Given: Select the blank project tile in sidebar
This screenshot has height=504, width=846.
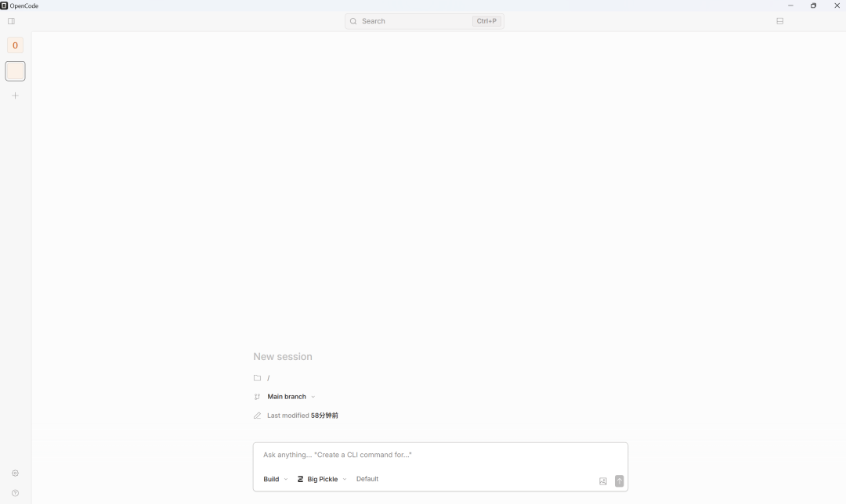Looking at the screenshot, I should [x=15, y=71].
